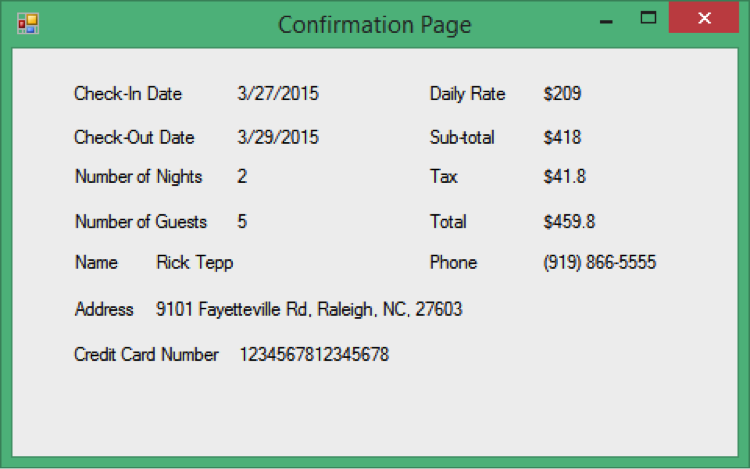Click the Credit Card Number label
The width and height of the screenshot is (750, 469).
click(x=146, y=354)
